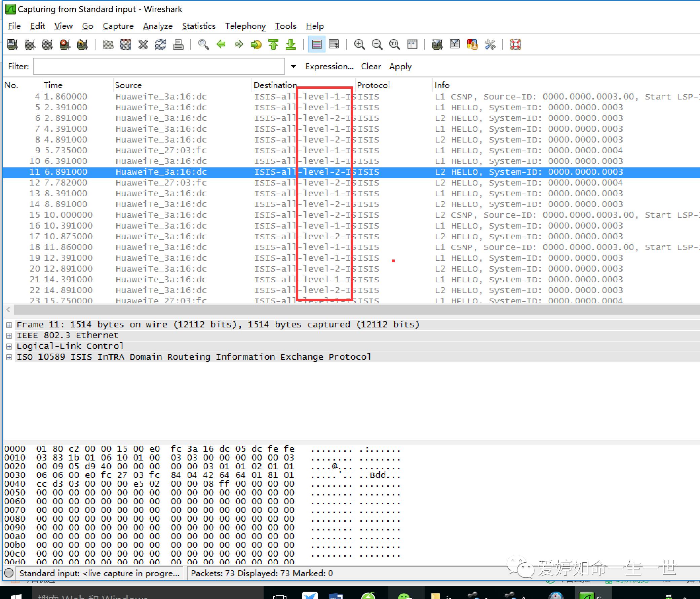The image size is (700, 599).
Task: Click the Expression... button
Action: point(329,67)
